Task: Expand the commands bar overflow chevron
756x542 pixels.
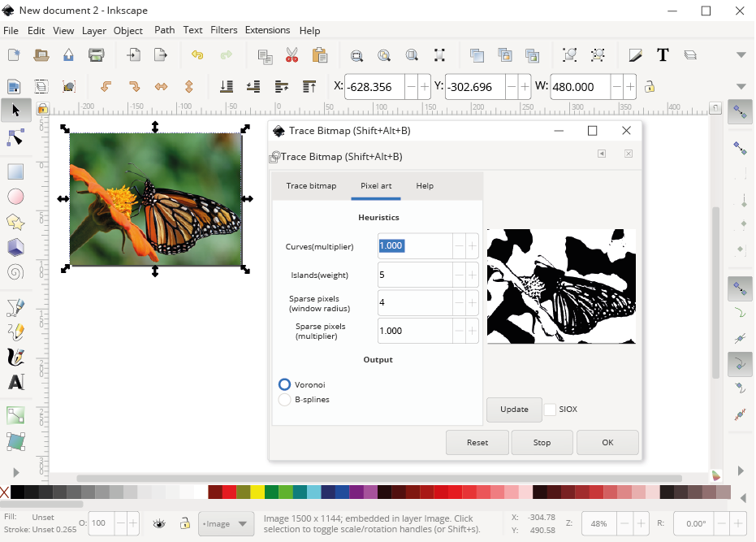Action: click(741, 54)
